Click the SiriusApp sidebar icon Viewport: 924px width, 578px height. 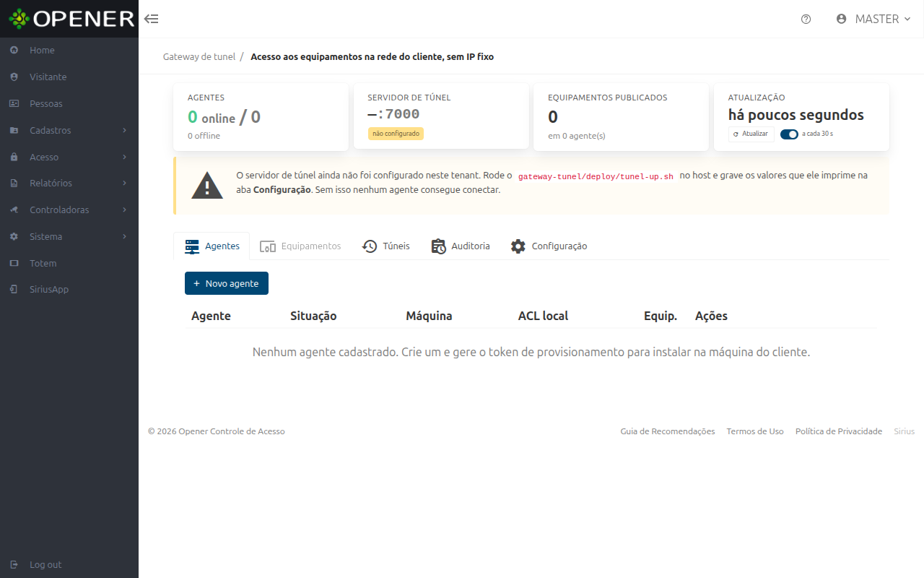point(14,289)
